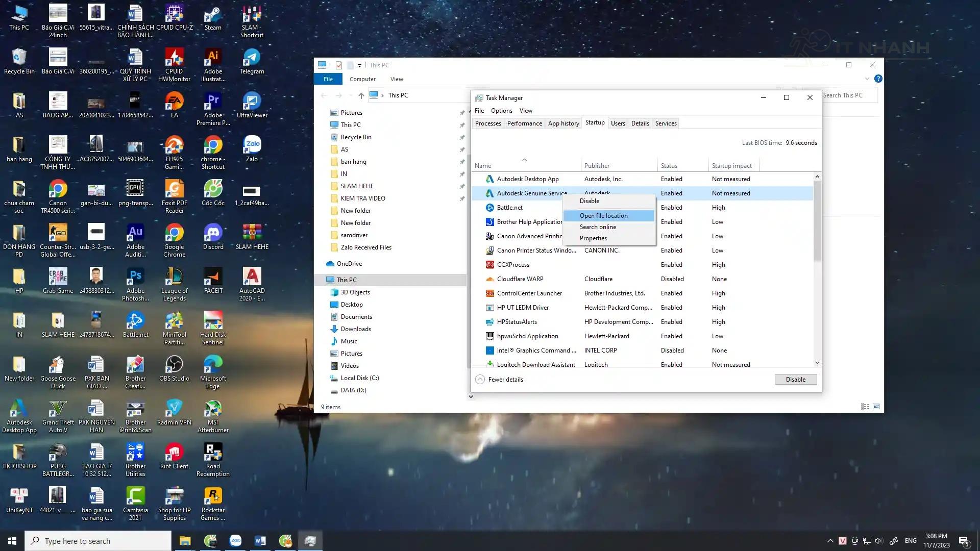Open File Explorer from taskbar

click(x=185, y=541)
